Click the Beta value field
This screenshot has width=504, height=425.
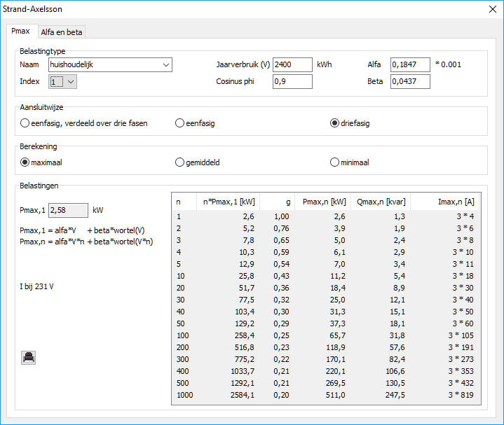tap(409, 82)
